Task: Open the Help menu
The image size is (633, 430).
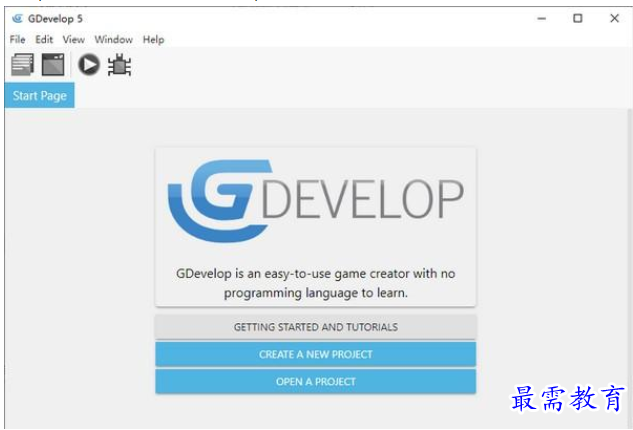Action: (x=153, y=40)
